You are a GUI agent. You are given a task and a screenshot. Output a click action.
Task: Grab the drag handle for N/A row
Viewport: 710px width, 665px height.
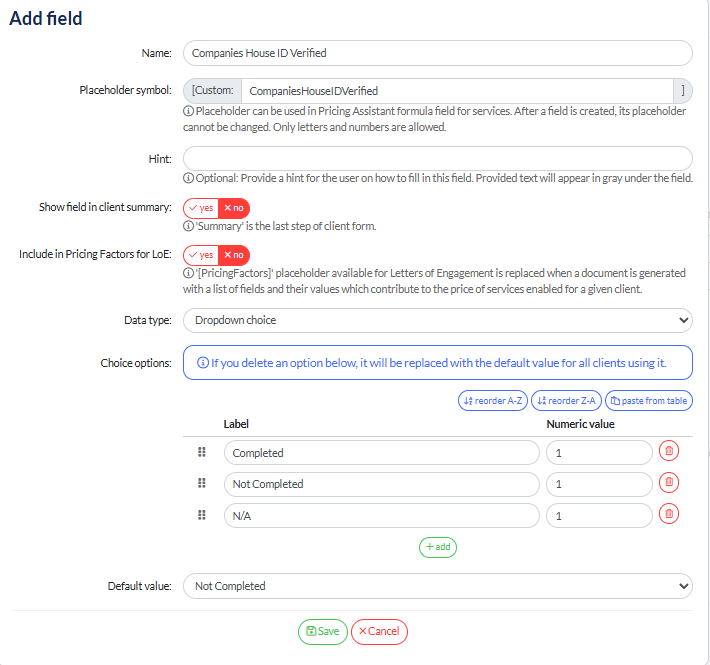click(202, 515)
